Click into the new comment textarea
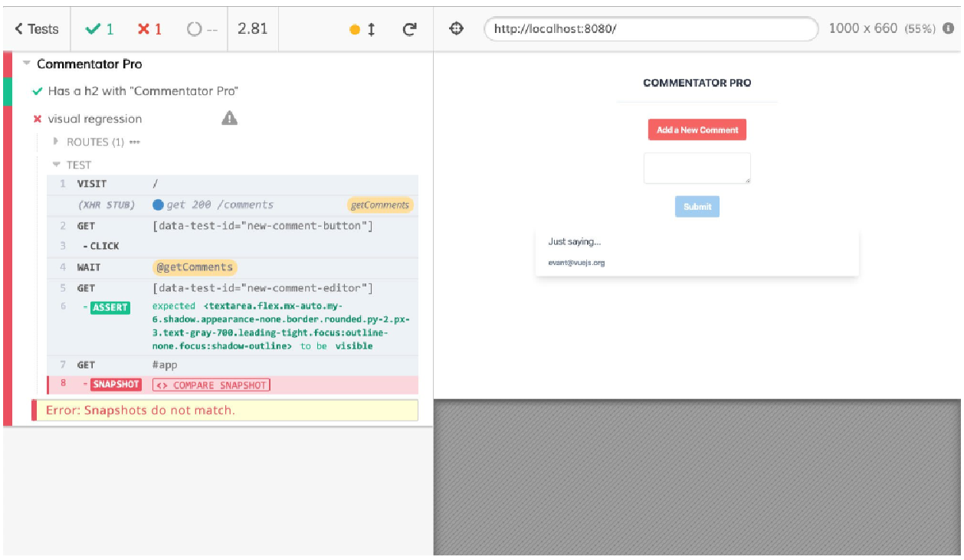 [697, 169]
